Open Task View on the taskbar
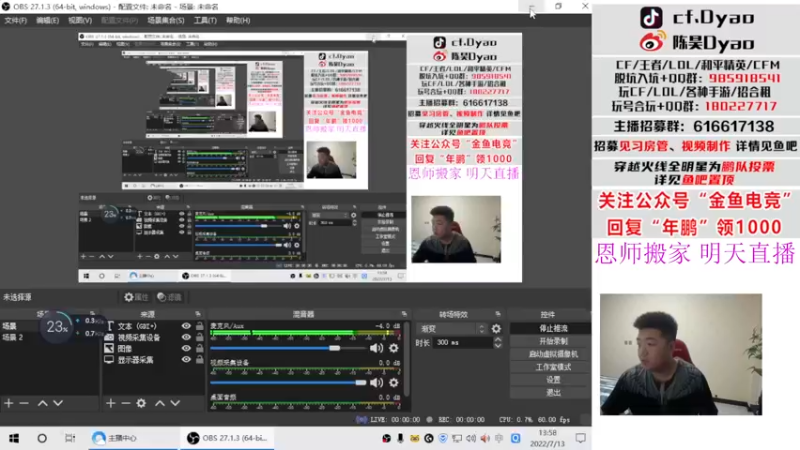This screenshot has width=800, height=450. coord(70,438)
